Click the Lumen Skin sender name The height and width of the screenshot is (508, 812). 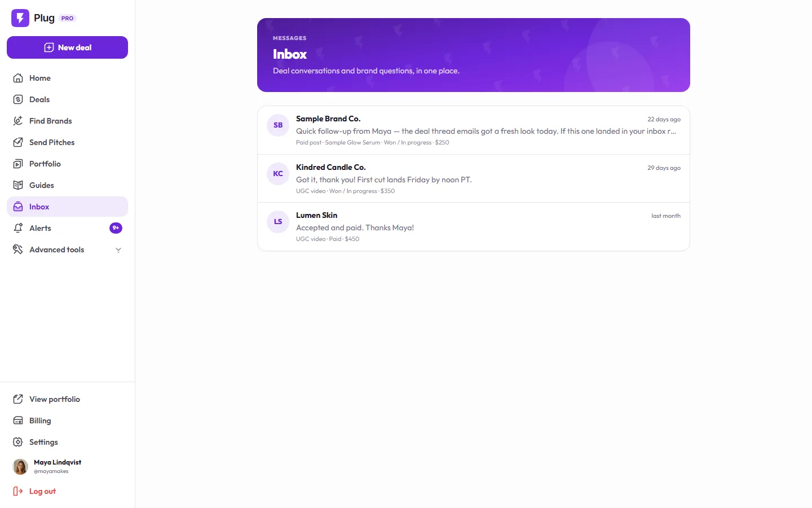316,215
